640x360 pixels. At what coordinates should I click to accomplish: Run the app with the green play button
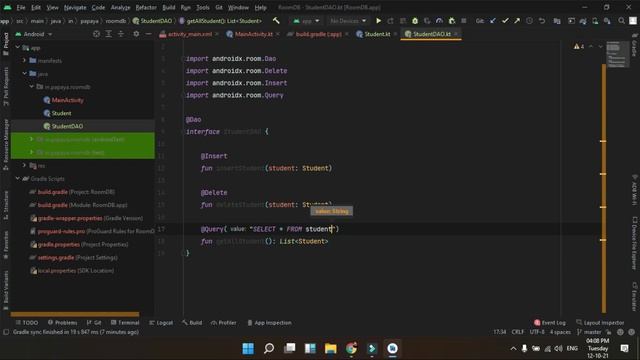tap(379, 20)
